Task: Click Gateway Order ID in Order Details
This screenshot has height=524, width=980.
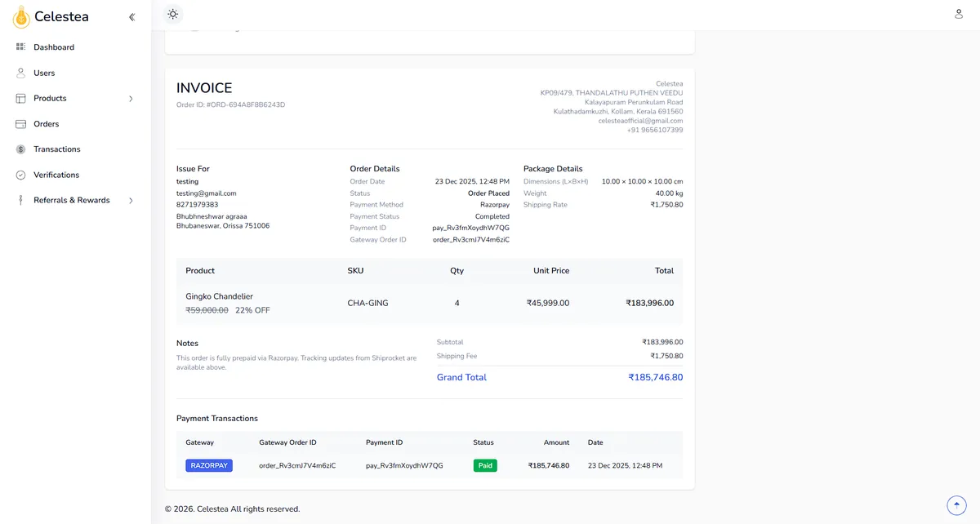Action: coord(471,240)
